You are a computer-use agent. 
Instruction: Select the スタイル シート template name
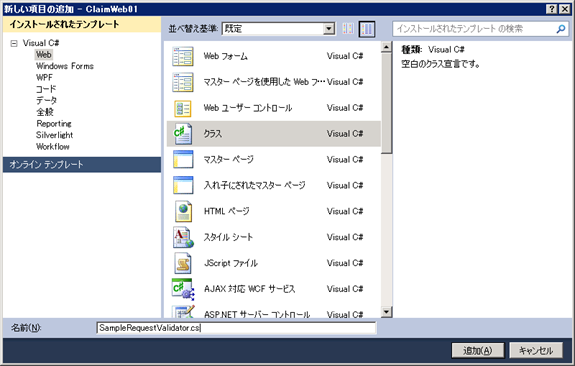point(228,237)
